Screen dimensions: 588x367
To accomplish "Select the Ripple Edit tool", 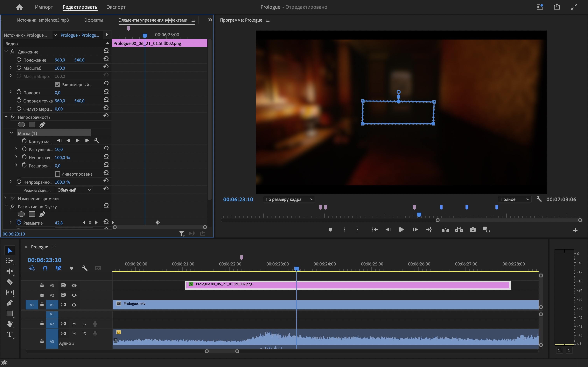I will 10,271.
